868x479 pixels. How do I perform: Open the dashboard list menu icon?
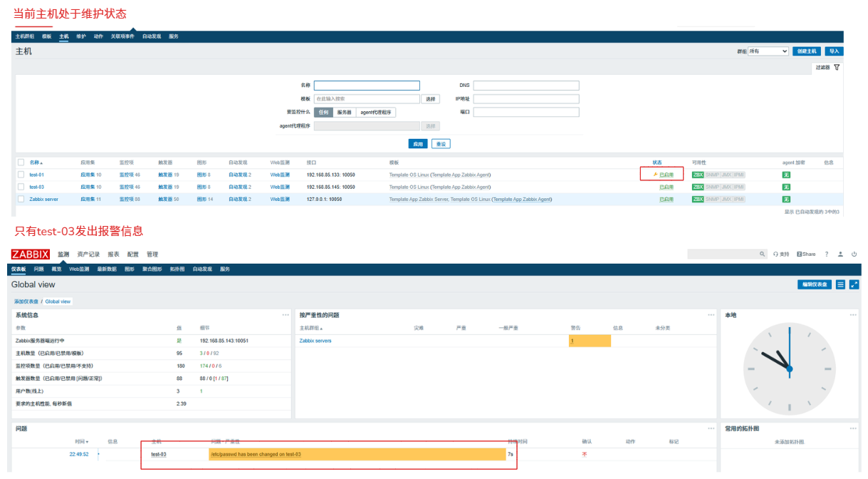[840, 284]
